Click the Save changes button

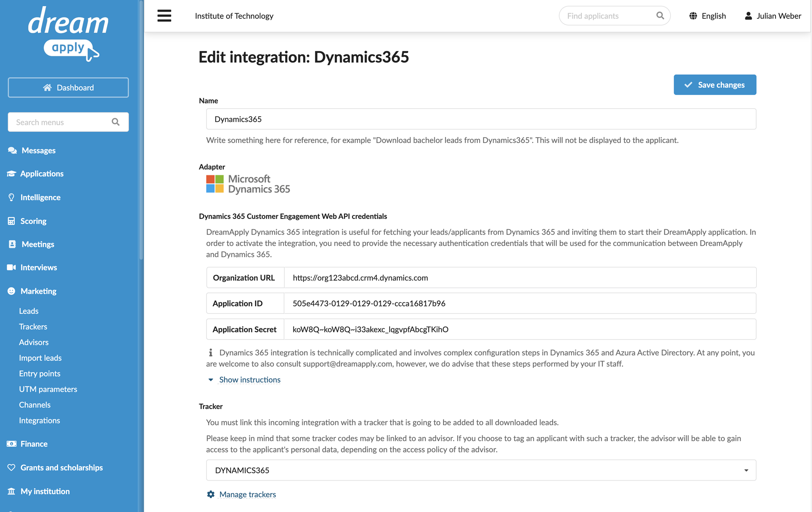coord(715,85)
